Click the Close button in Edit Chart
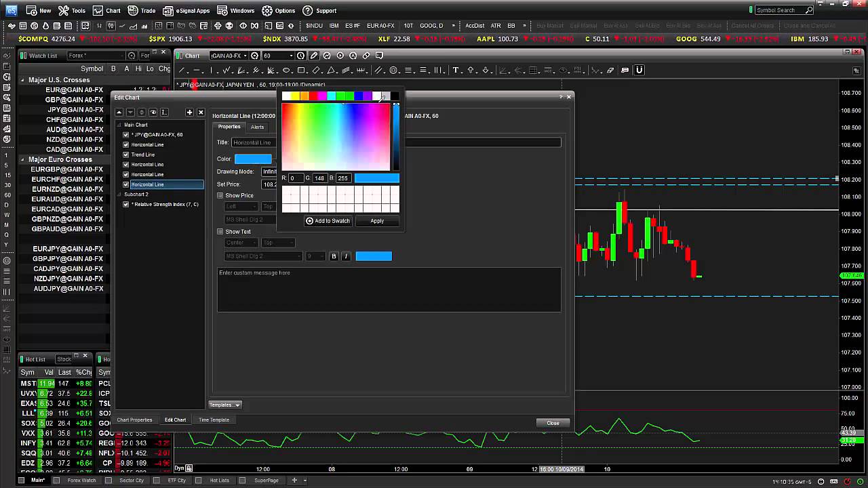This screenshot has height=488, width=868. [x=553, y=423]
